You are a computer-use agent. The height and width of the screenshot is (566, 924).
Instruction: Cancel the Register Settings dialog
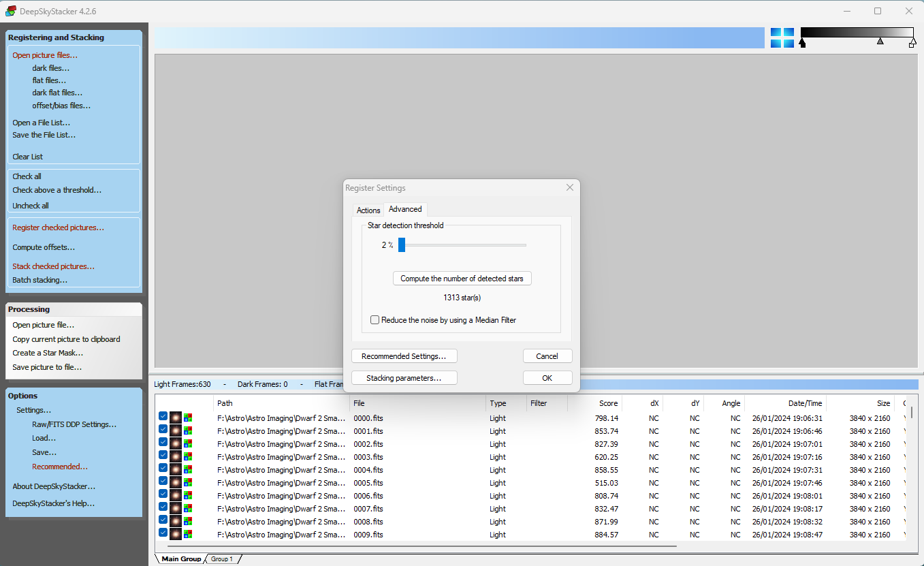[x=547, y=356]
